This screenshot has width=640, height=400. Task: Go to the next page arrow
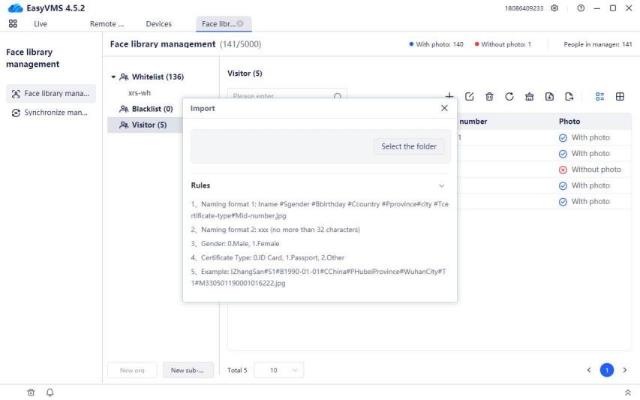coord(625,370)
